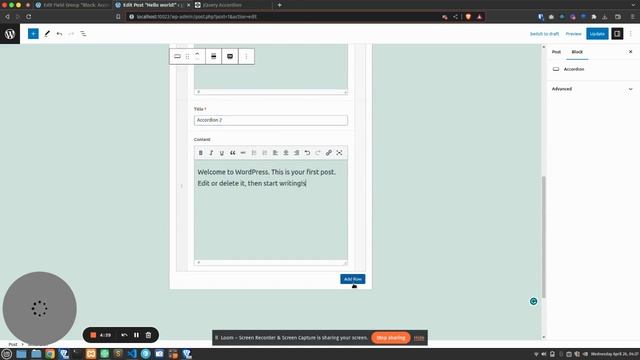Image resolution: width=640 pixels, height=360 pixels.
Task: Select the Tools pencil icon
Action: click(x=47, y=34)
